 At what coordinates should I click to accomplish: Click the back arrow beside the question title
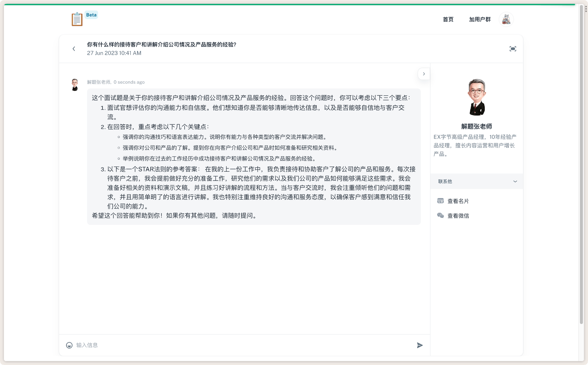(73, 48)
